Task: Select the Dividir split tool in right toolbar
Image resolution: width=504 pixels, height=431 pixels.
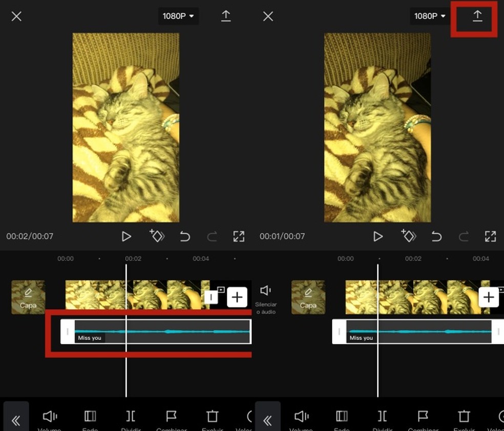Action: click(383, 420)
